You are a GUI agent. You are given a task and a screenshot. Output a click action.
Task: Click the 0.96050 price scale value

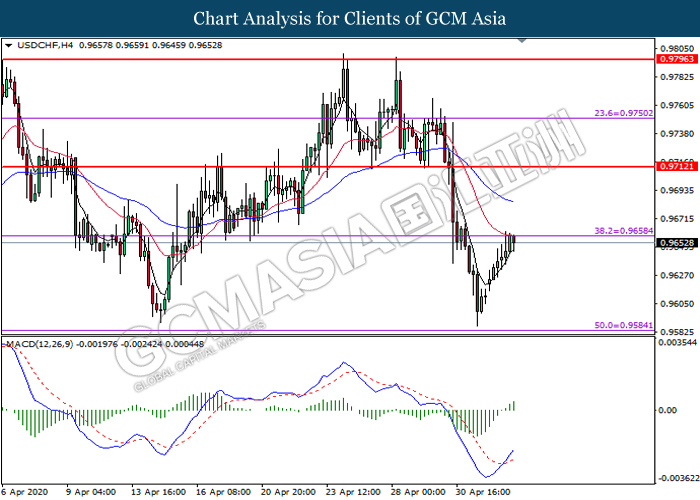(x=677, y=304)
